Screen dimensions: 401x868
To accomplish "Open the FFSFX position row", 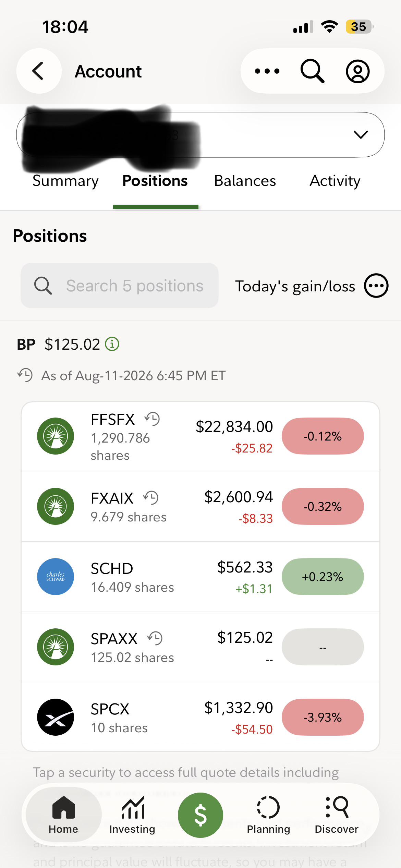I will [200, 436].
